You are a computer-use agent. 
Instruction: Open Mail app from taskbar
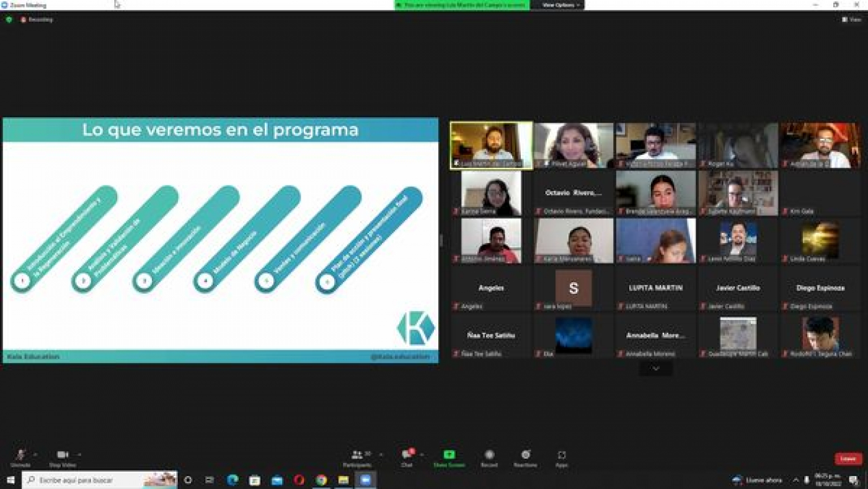pyautogui.click(x=277, y=480)
